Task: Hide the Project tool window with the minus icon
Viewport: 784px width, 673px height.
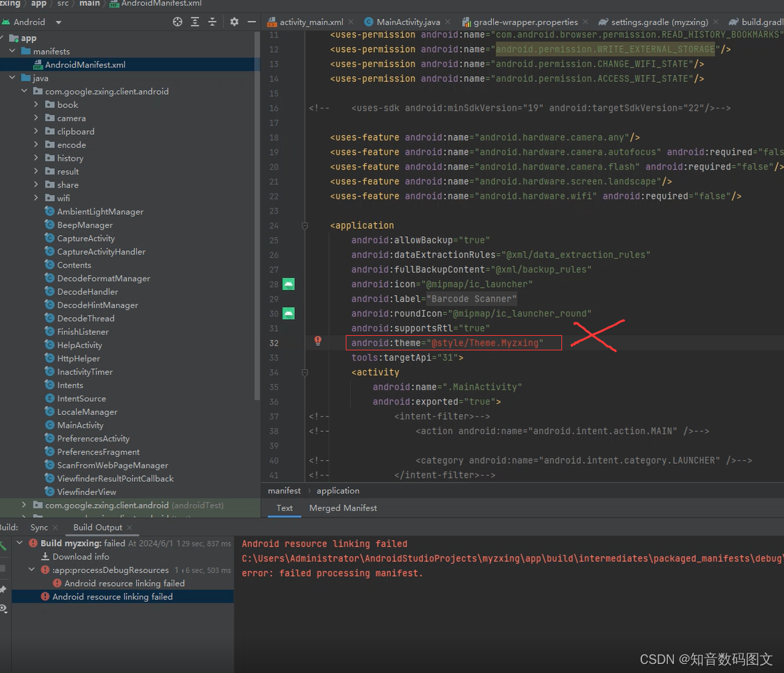Action: [251, 22]
